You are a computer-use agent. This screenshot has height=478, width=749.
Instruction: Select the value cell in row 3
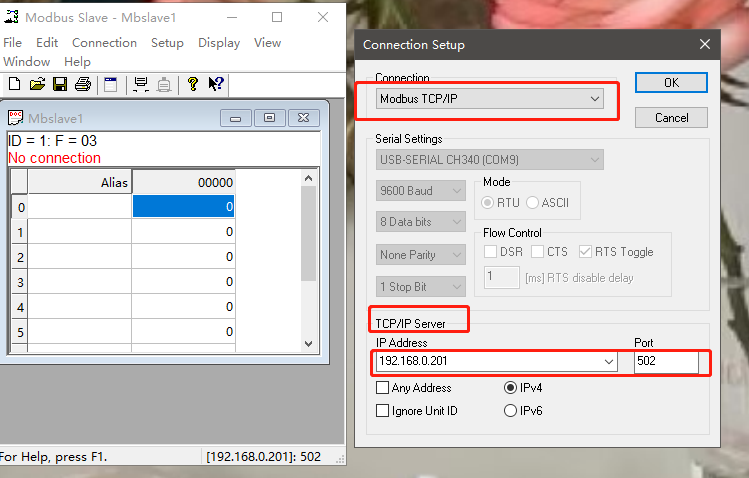(183, 281)
